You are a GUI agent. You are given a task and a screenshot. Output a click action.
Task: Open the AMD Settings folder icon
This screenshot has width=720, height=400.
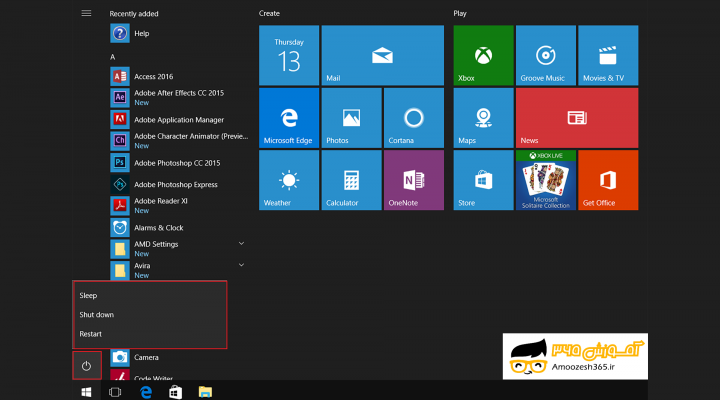click(120, 249)
